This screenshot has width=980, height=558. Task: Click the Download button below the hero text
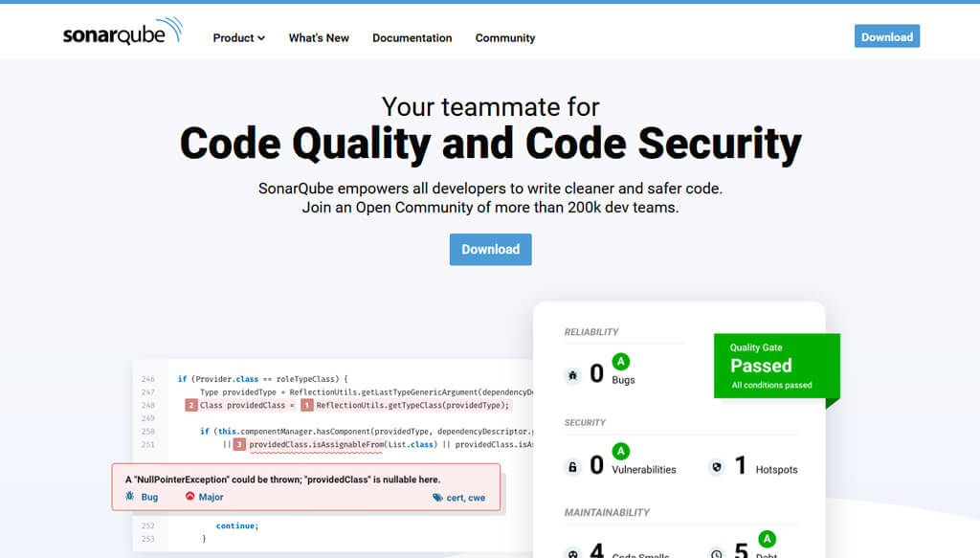pos(491,249)
